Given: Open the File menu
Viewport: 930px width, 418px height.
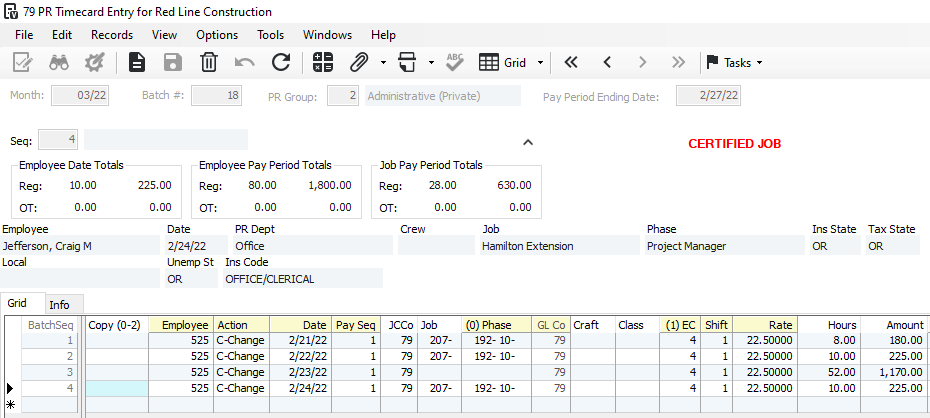Looking at the screenshot, I should [x=24, y=35].
